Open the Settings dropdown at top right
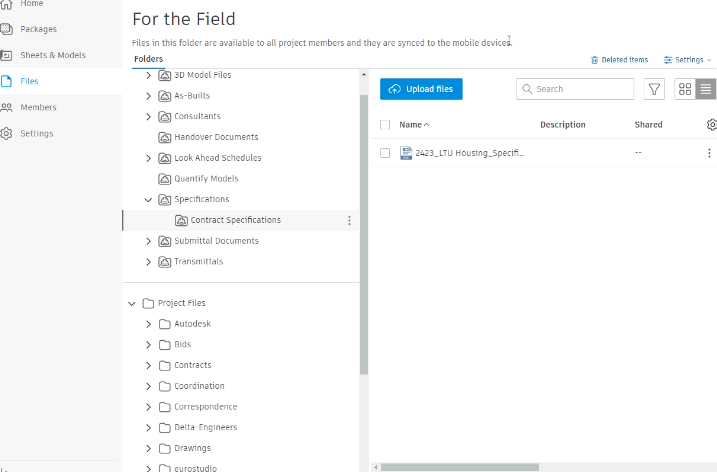717x472 pixels. (688, 60)
